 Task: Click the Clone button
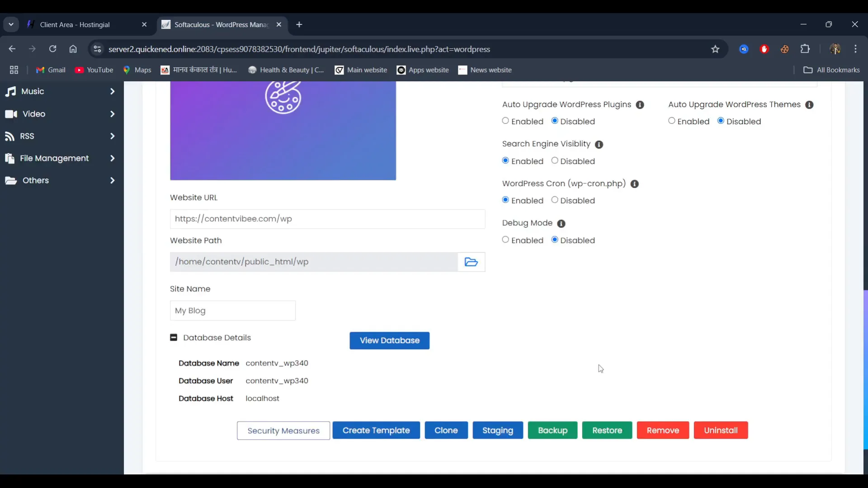click(446, 431)
